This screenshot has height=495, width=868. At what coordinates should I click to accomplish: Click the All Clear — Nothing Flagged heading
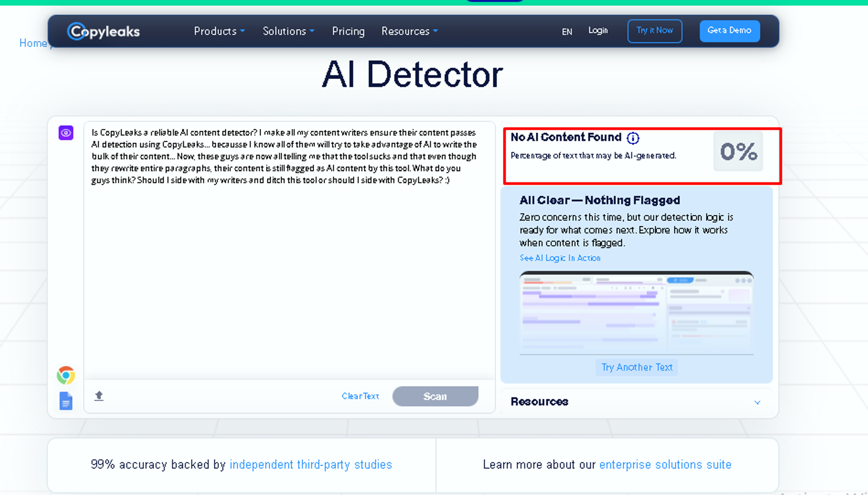[600, 200]
